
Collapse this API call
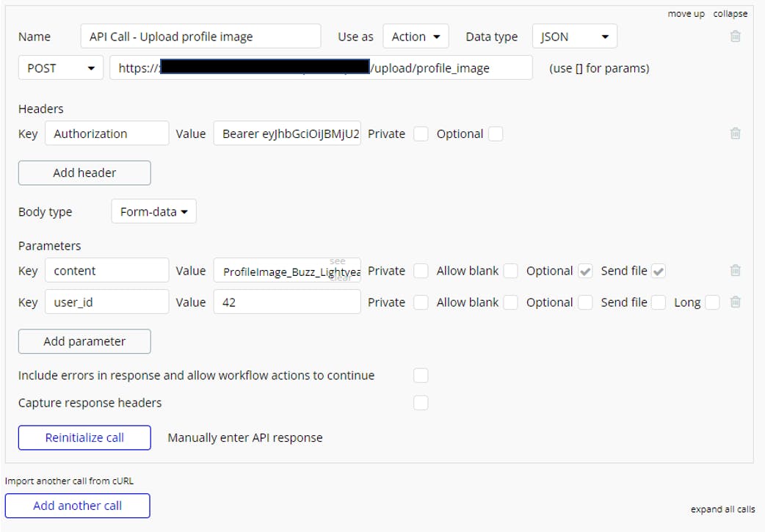tap(730, 14)
